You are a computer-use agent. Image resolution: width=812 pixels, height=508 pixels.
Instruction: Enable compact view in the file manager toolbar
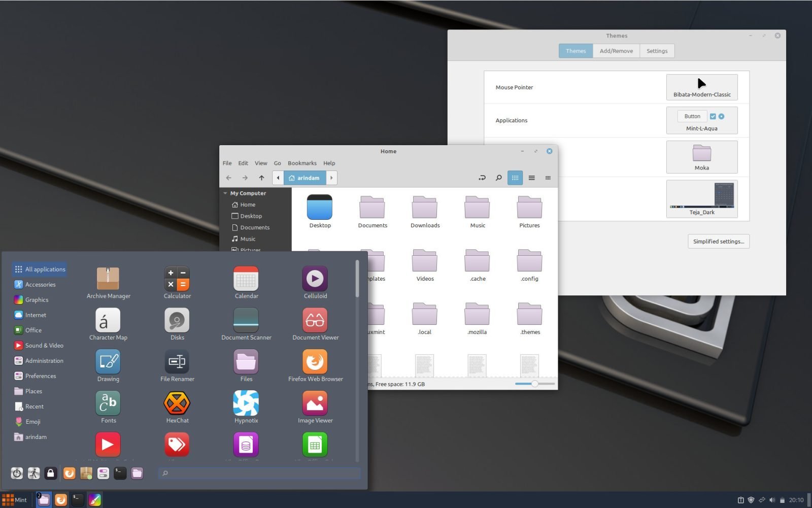point(548,178)
